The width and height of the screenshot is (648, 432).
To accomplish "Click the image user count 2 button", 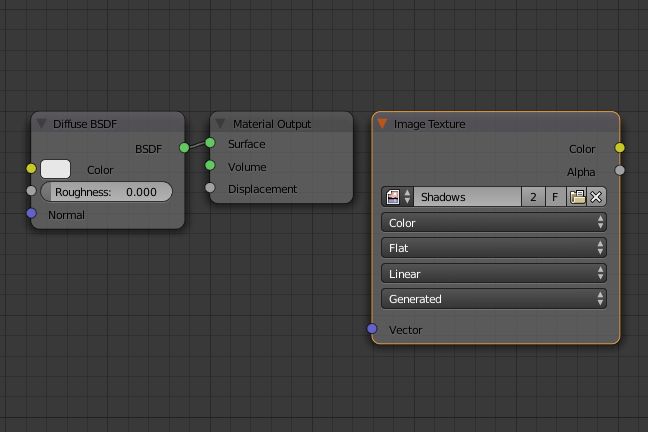I will point(533,197).
